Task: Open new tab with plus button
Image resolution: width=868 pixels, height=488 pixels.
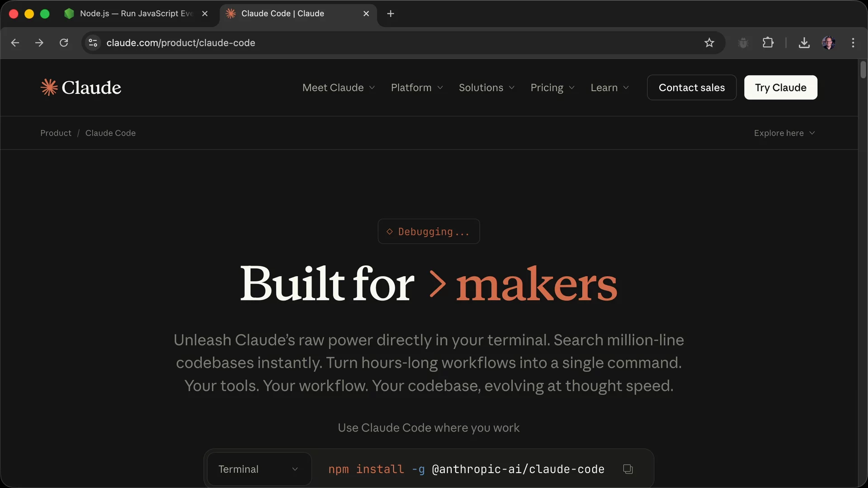Action: tap(391, 14)
